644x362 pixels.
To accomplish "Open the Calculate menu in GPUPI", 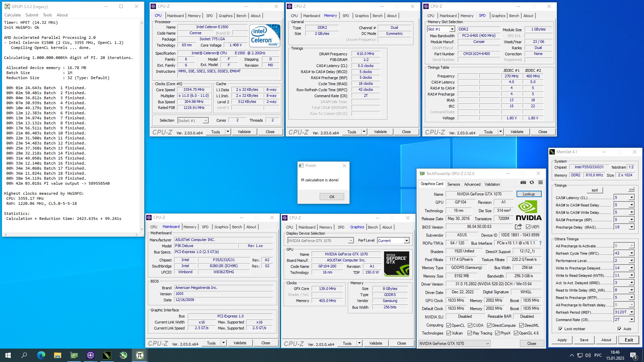I will tap(12, 15).
